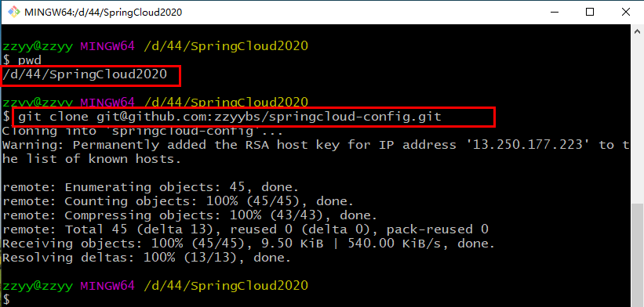Image resolution: width=644 pixels, height=307 pixels.
Task: Click the window title MINGW64:/d/44/SpringCloud2020
Action: click(x=103, y=13)
